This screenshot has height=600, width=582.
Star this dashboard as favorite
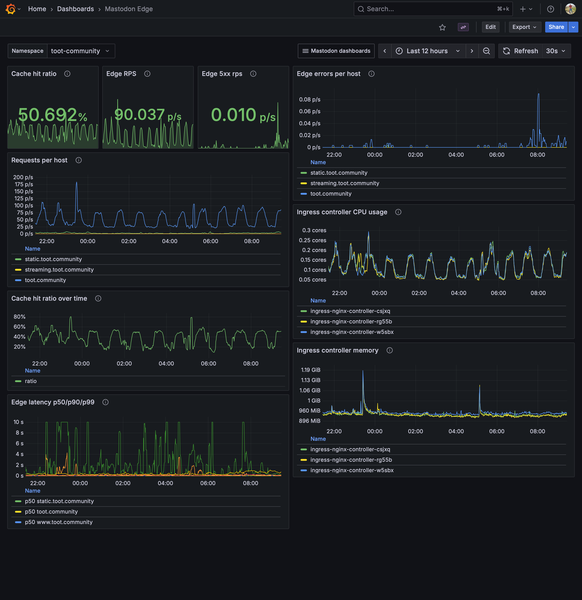tap(442, 27)
